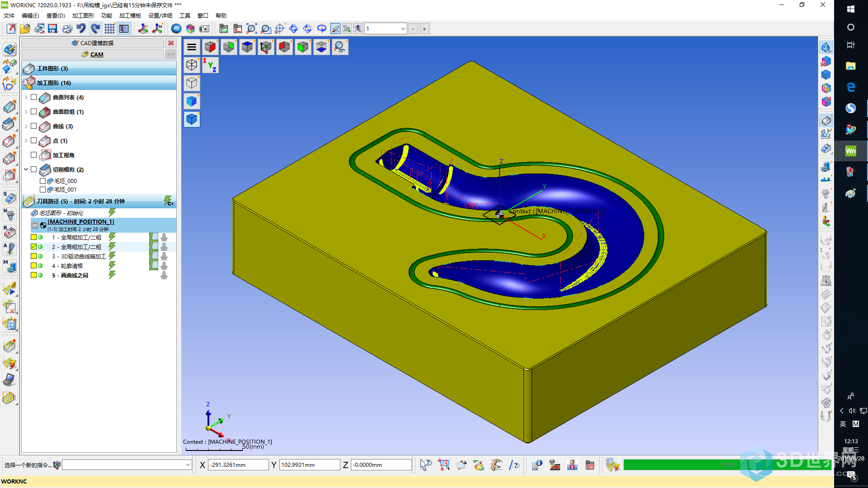Screen dimensions: 868x488
Task: Undo the last action with the undo arrow
Action: (x=81, y=29)
